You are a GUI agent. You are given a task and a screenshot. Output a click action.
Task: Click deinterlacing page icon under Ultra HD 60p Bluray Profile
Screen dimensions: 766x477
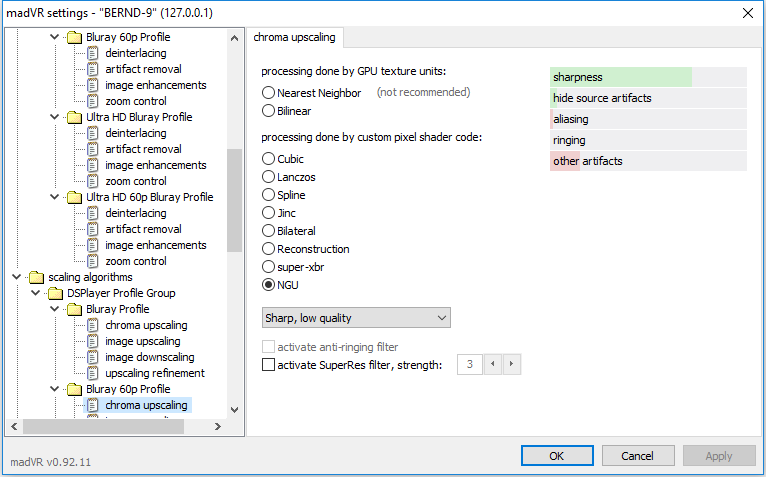click(x=93, y=213)
